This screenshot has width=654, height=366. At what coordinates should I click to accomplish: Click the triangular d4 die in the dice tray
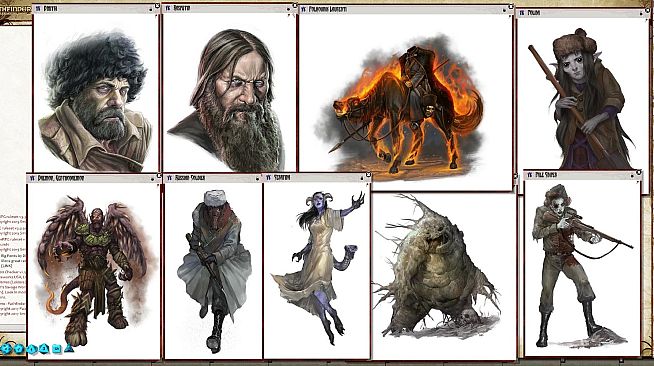click(69, 348)
